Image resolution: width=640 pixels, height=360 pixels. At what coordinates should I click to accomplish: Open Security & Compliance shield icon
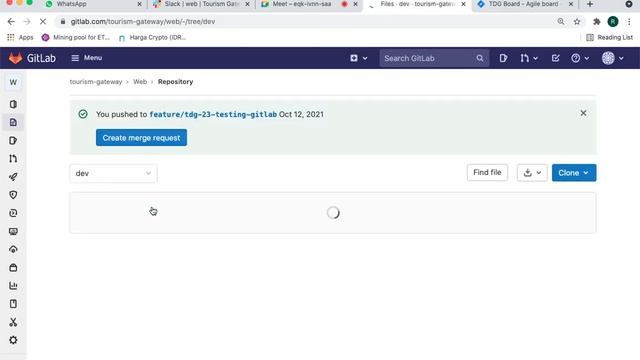(x=13, y=195)
